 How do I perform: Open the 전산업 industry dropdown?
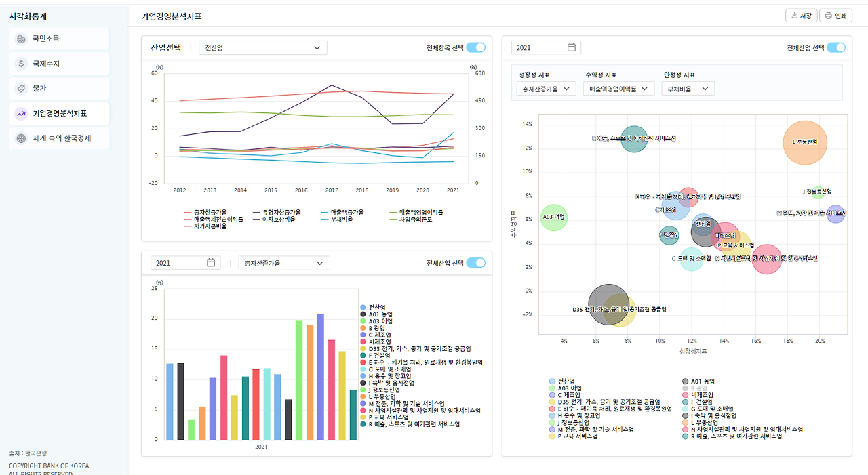pyautogui.click(x=263, y=48)
